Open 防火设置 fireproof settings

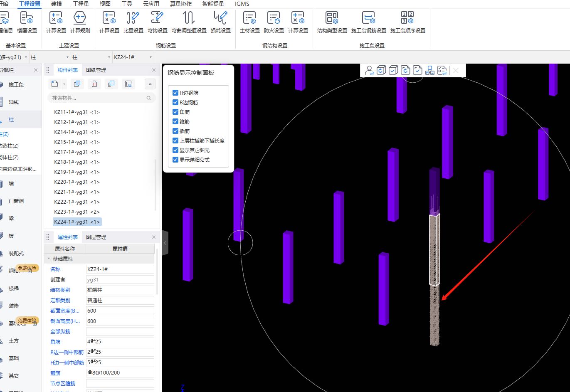point(274,22)
